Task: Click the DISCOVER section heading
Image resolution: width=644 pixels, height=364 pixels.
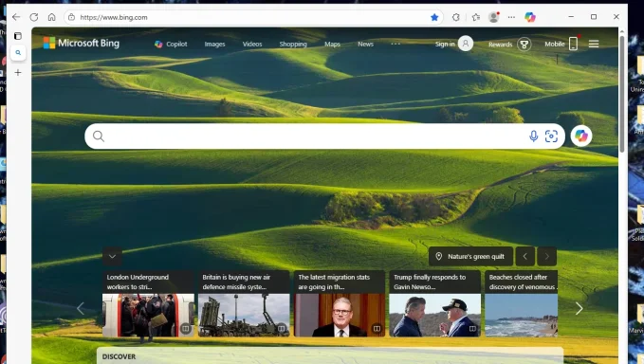Action: (x=119, y=356)
